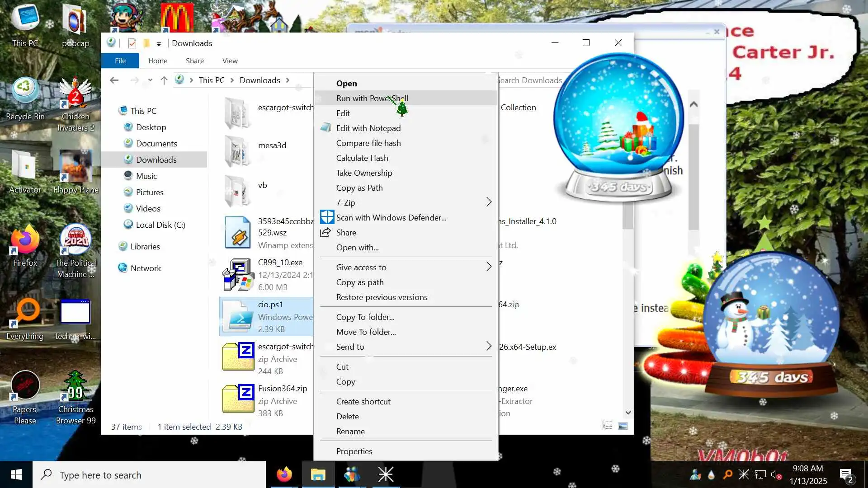This screenshot has width=868, height=488.
Task: Click the properties checkmark in quick access toolbar
Action: click(x=132, y=43)
